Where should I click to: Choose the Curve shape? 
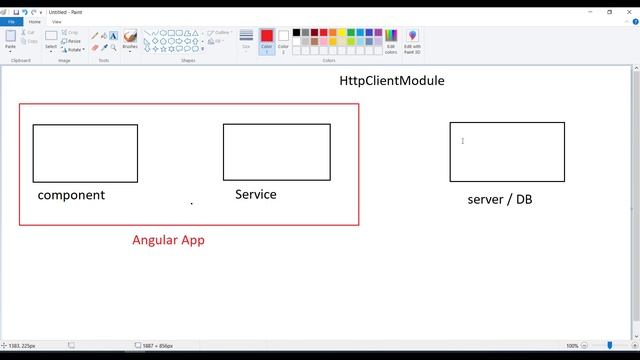pyautogui.click(x=155, y=33)
